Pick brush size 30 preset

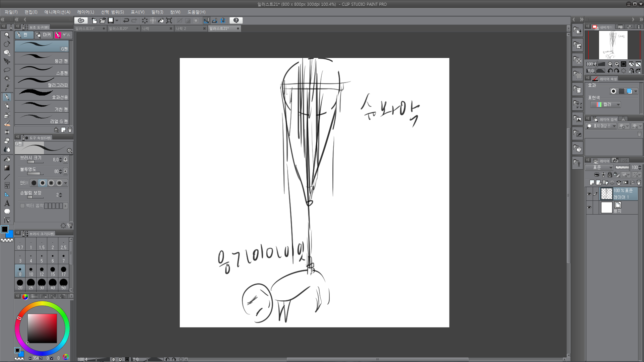click(42, 284)
